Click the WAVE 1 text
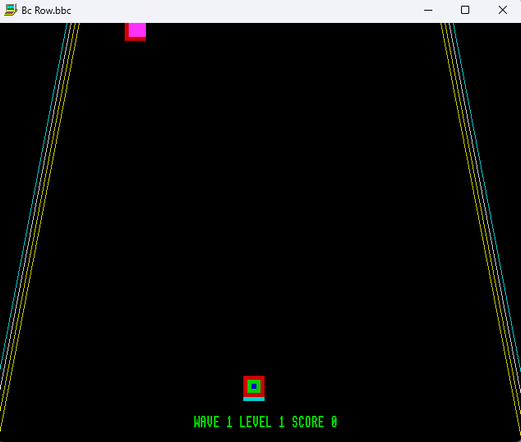This screenshot has width=521, height=442. tap(213, 422)
